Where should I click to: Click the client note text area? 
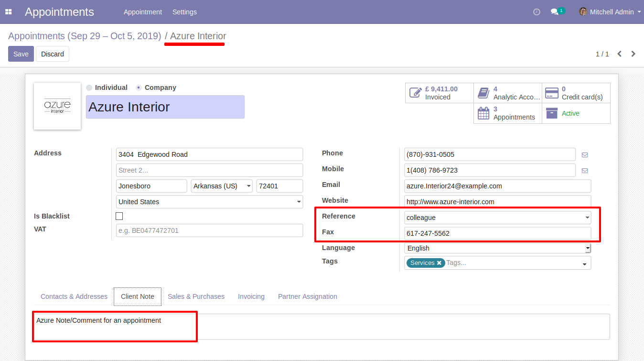[322, 327]
